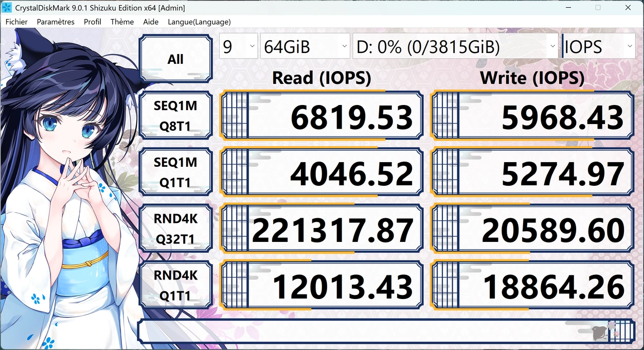Click the SEQ1M Q8T1 read result 6819.53
This screenshot has width=644, height=350.
point(322,116)
